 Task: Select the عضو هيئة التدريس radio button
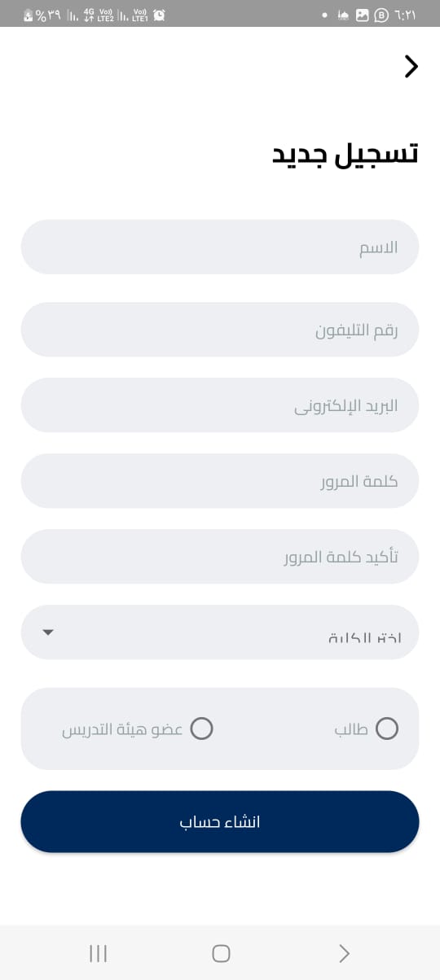click(202, 728)
